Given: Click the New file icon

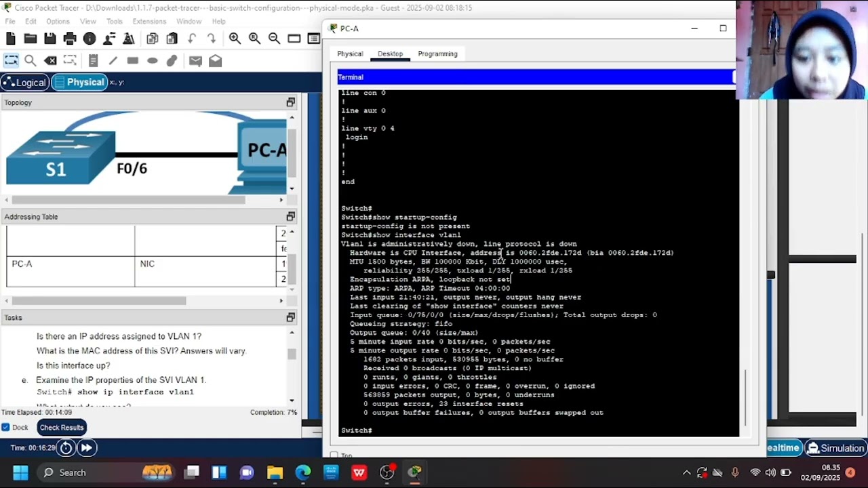Looking at the screenshot, I should click(11, 39).
